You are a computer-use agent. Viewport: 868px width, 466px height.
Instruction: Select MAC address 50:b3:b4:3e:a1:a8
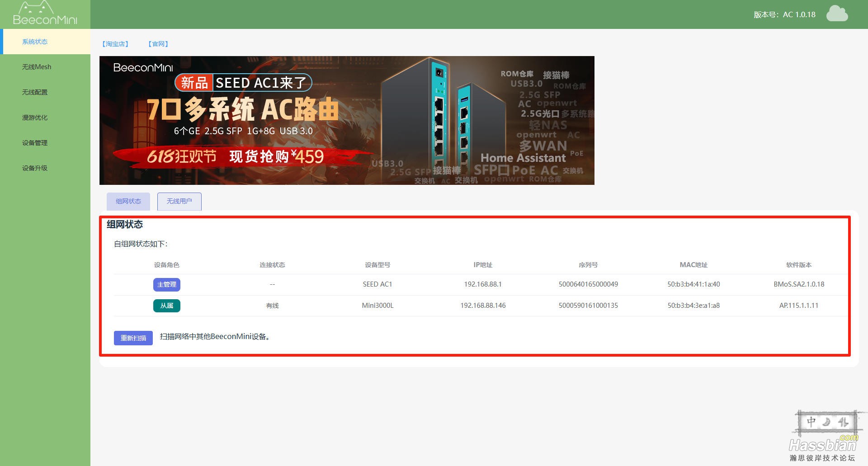(693, 306)
